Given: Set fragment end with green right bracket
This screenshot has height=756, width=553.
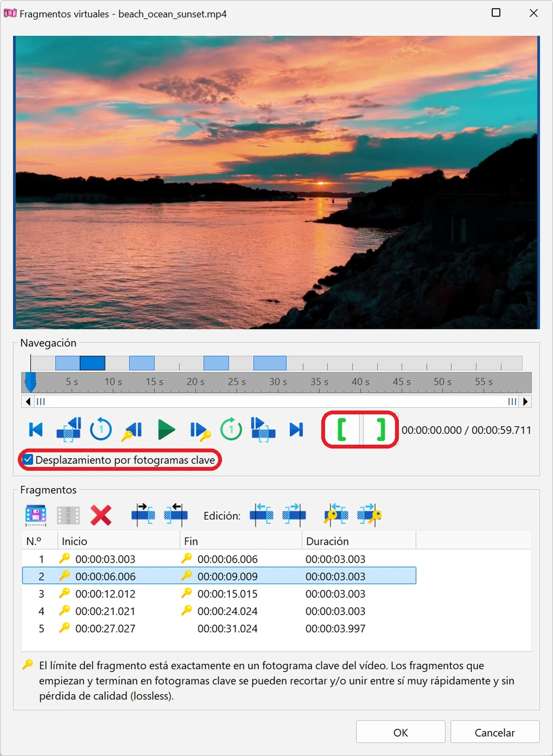Looking at the screenshot, I should 380,429.
